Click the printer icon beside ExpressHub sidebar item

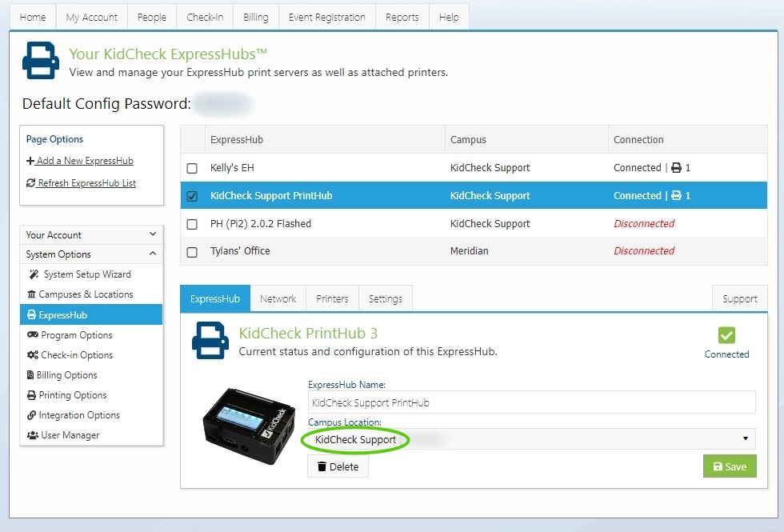[x=31, y=314]
